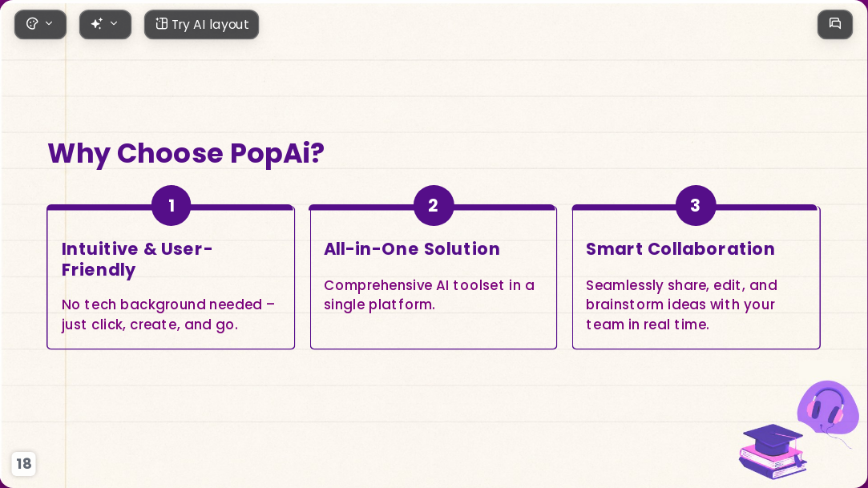The height and width of the screenshot is (488, 868).
Task: Click the number 2 circle badge
Action: [x=434, y=205]
